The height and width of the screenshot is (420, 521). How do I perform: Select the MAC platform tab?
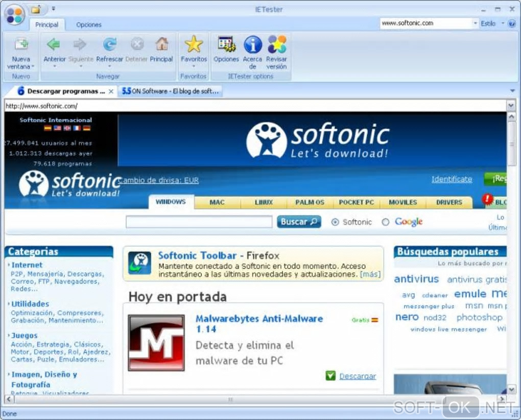[x=217, y=202]
